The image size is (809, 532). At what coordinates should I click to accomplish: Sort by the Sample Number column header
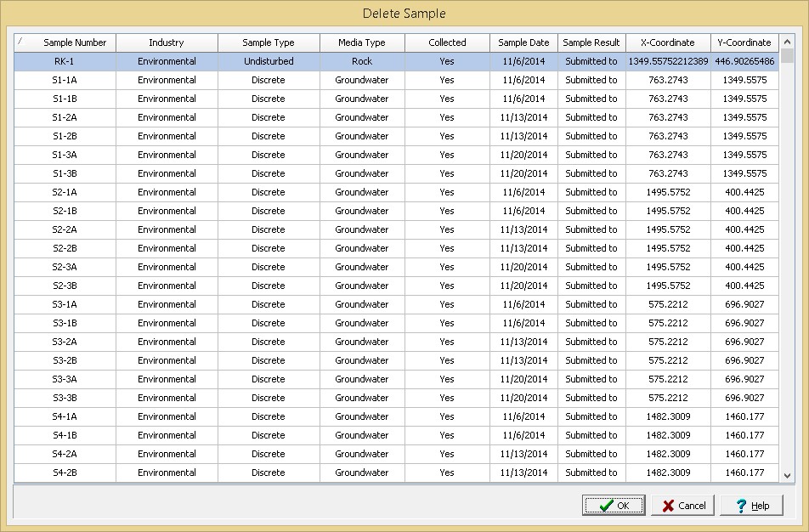tap(75, 42)
